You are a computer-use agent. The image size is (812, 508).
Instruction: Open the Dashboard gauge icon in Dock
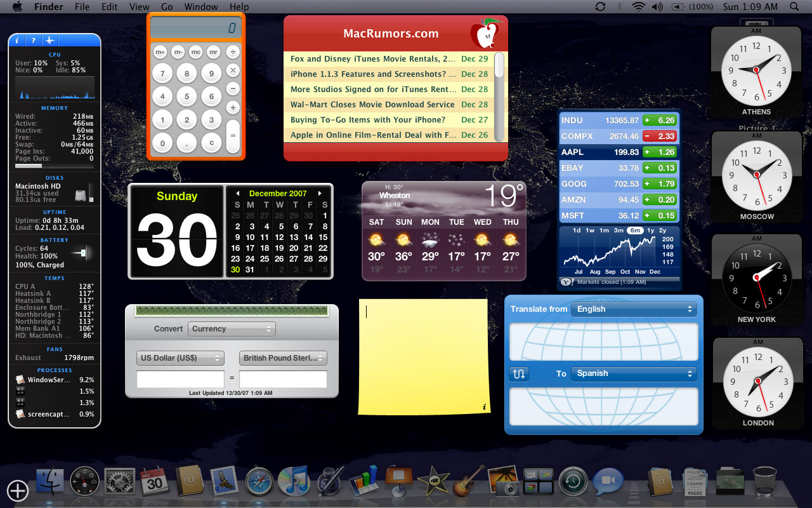point(84,482)
